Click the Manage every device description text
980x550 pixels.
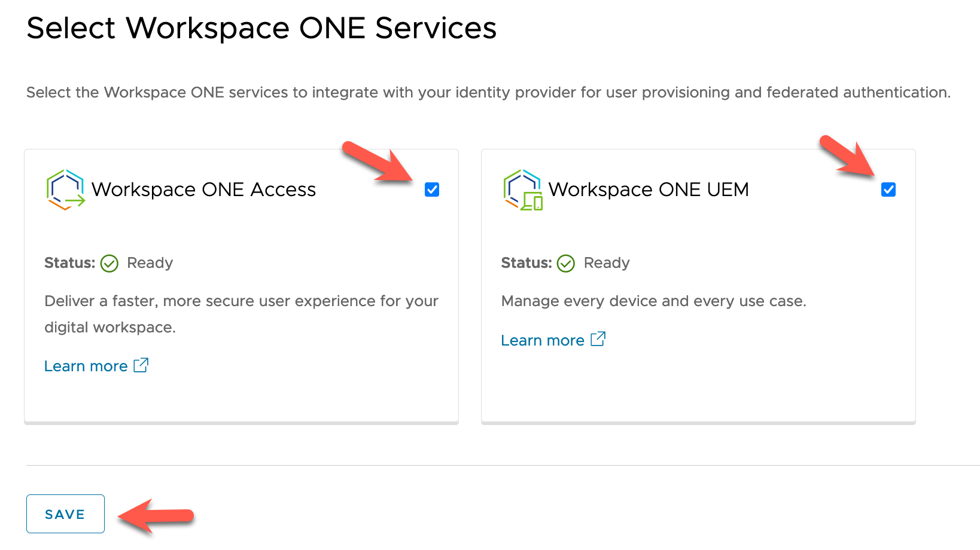653,301
